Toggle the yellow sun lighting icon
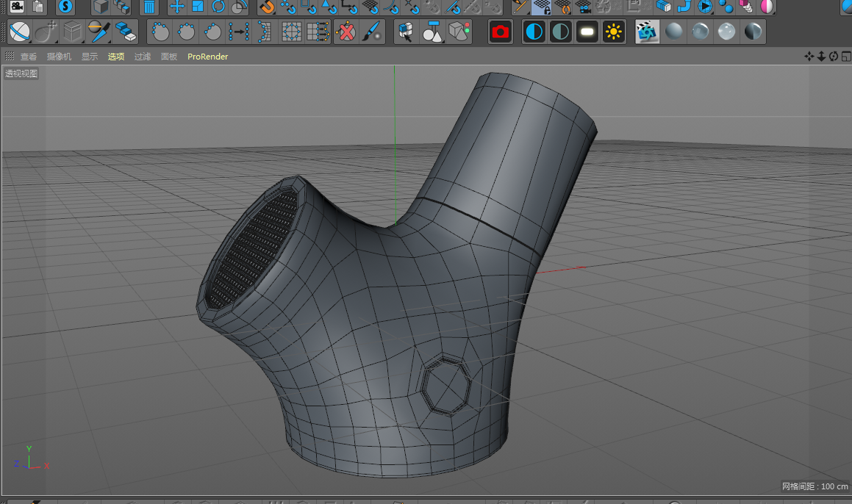 pos(614,32)
